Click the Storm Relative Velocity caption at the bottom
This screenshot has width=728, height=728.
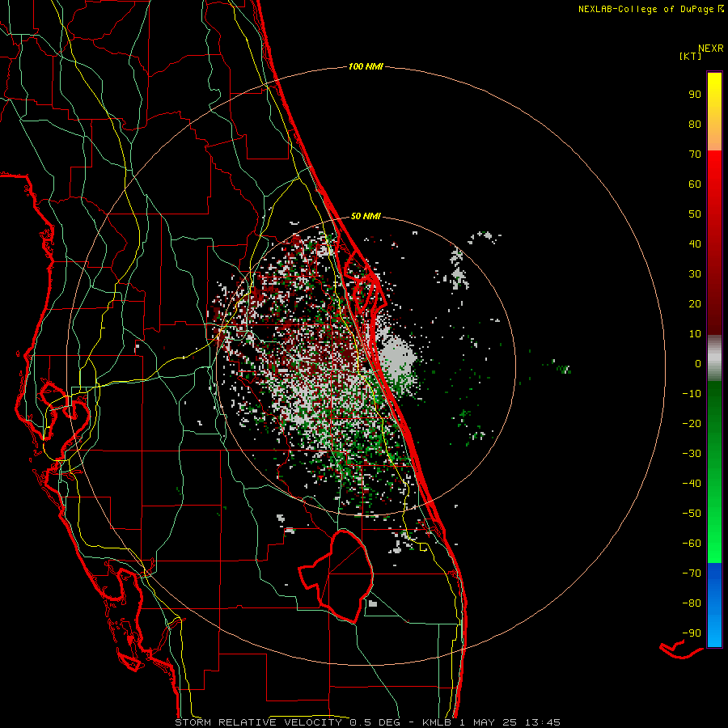[x=368, y=722]
